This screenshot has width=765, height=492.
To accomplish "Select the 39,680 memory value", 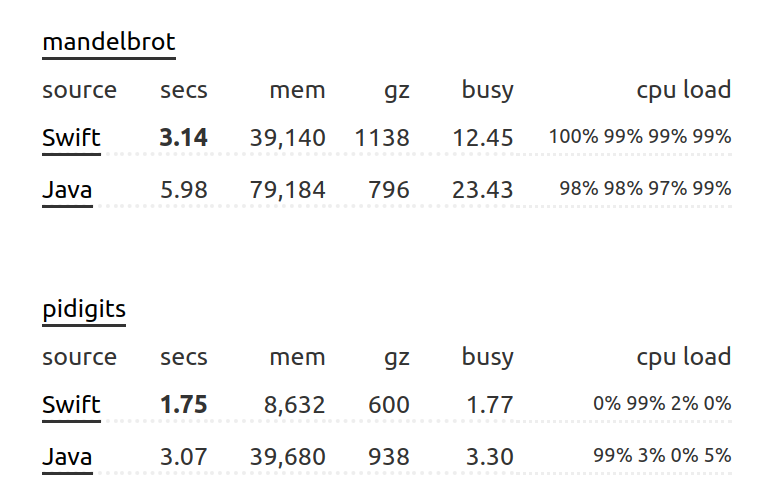I will pos(287,457).
